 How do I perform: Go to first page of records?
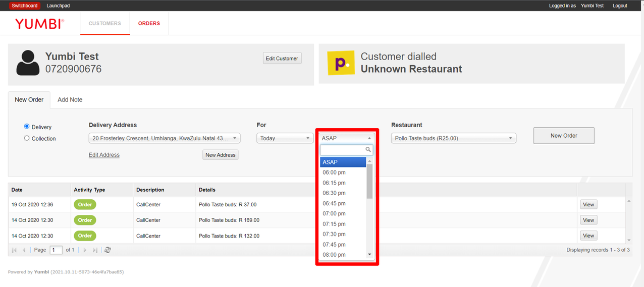(x=14, y=250)
